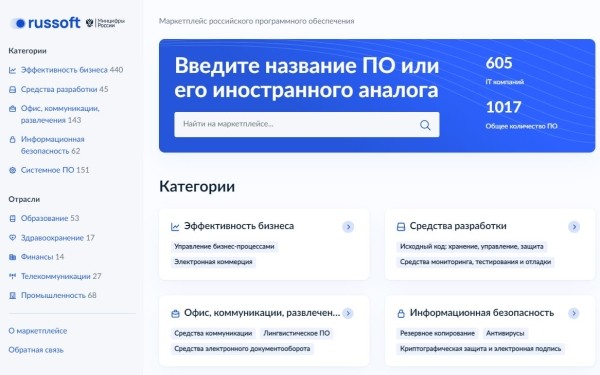This screenshot has height=375, width=600.
Task: Open the Офис, коммуникации card chevron
Action: pos(348,313)
